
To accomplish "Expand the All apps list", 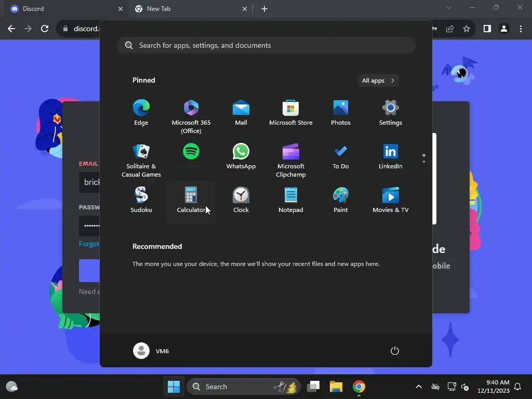I will (x=378, y=81).
